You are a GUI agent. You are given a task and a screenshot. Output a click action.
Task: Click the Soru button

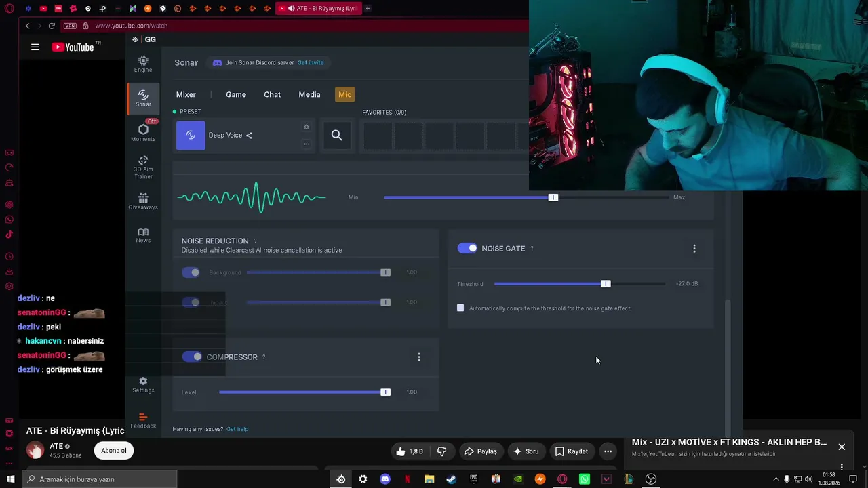point(526,451)
